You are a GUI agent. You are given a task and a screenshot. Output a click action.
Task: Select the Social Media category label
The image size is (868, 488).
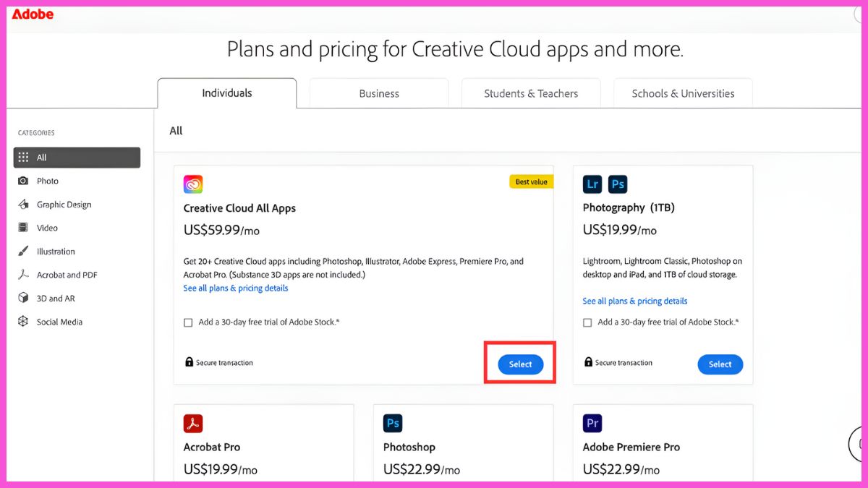click(59, 322)
